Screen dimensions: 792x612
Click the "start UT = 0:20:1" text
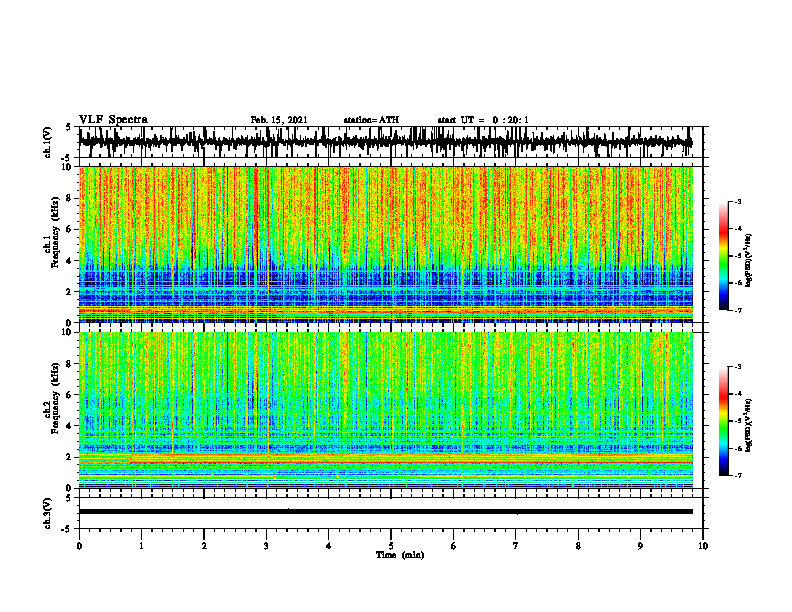point(483,120)
